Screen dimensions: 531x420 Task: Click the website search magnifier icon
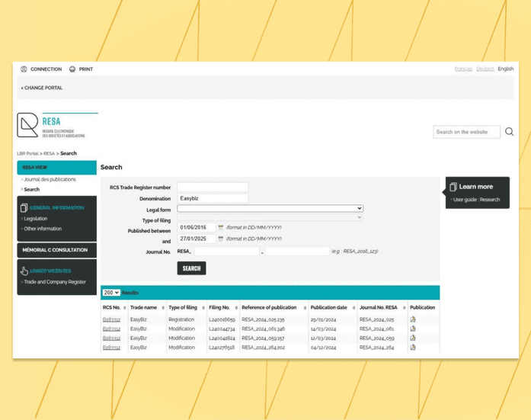(x=510, y=132)
